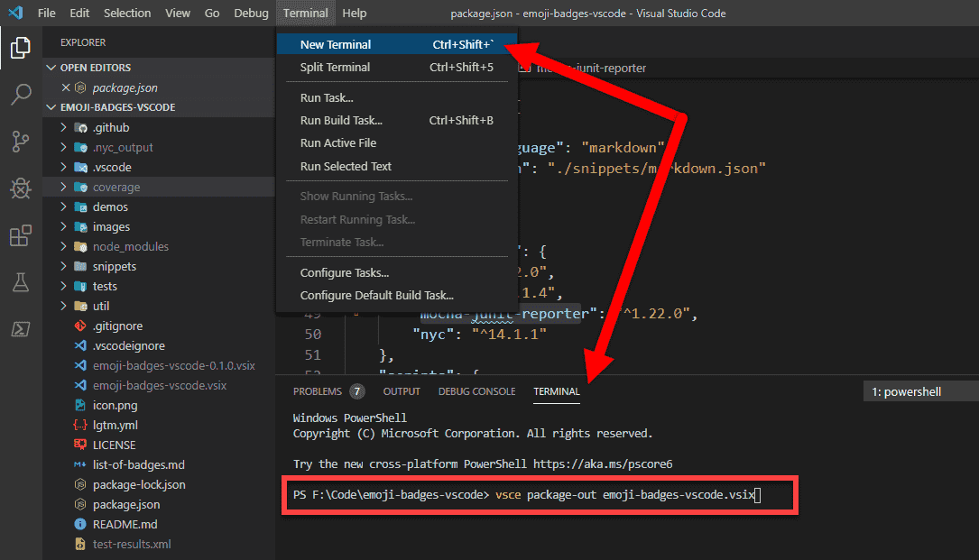Expand the snippets folder
The height and width of the screenshot is (560, 979).
click(63, 266)
